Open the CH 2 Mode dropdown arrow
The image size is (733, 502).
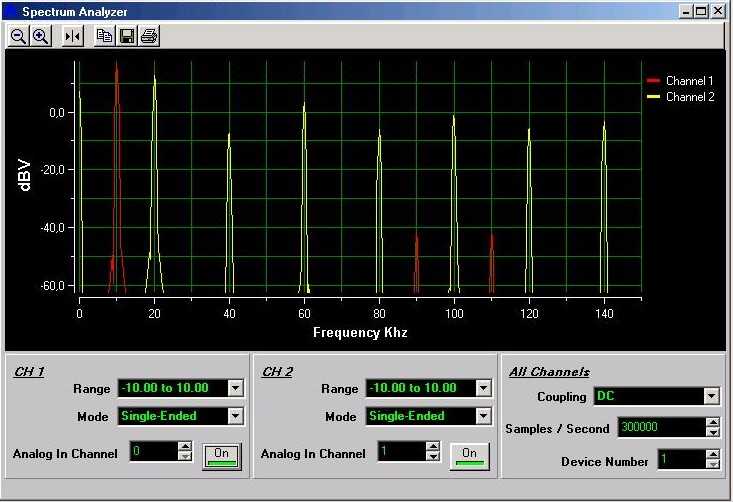click(483, 416)
